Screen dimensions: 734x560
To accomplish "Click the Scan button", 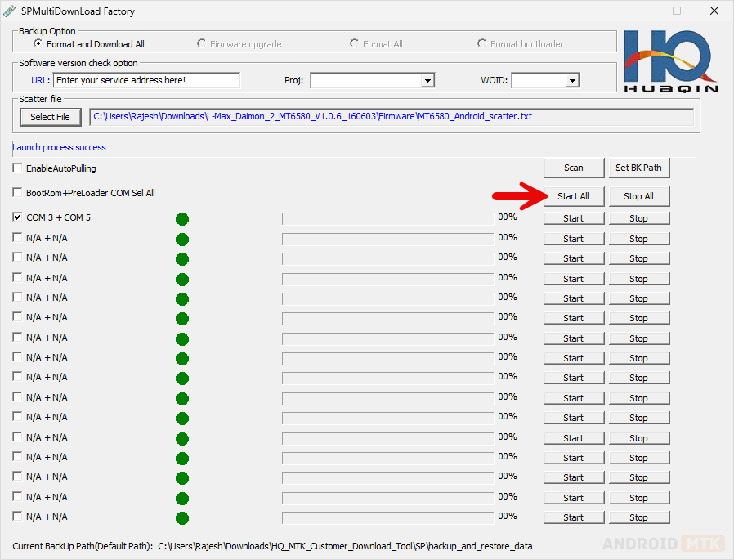I will [574, 168].
